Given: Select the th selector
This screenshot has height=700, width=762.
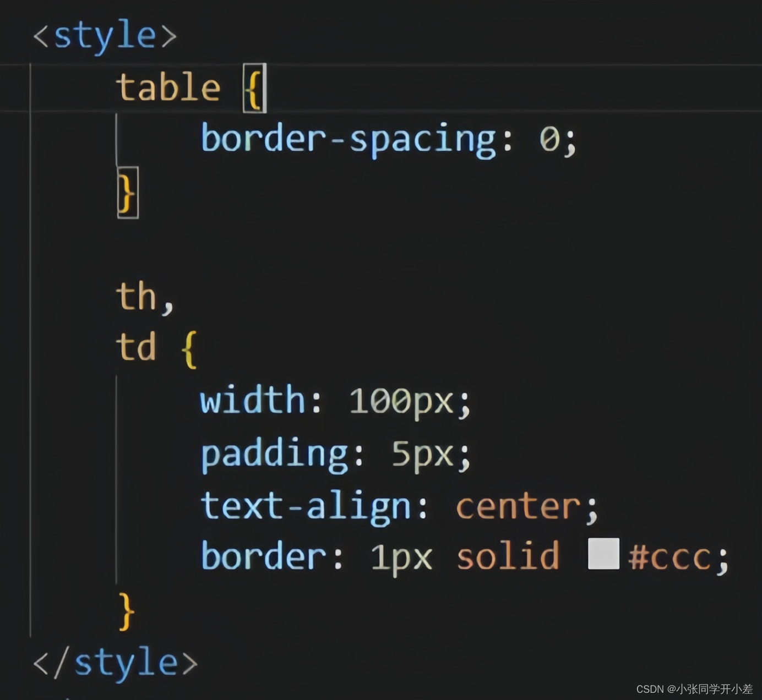Looking at the screenshot, I should pos(135,296).
